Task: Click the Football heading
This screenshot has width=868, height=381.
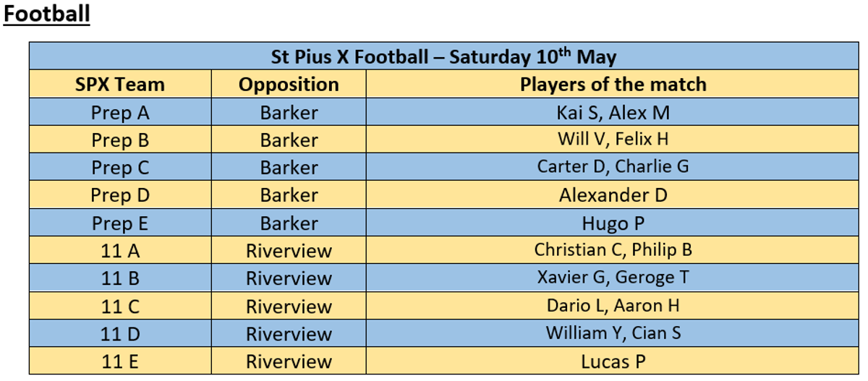Action: click(x=47, y=14)
